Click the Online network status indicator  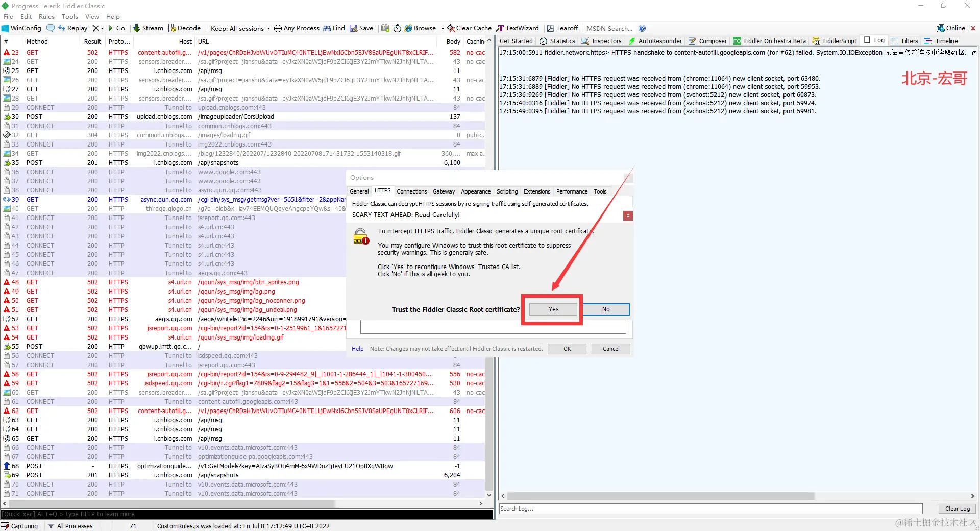tap(951, 28)
